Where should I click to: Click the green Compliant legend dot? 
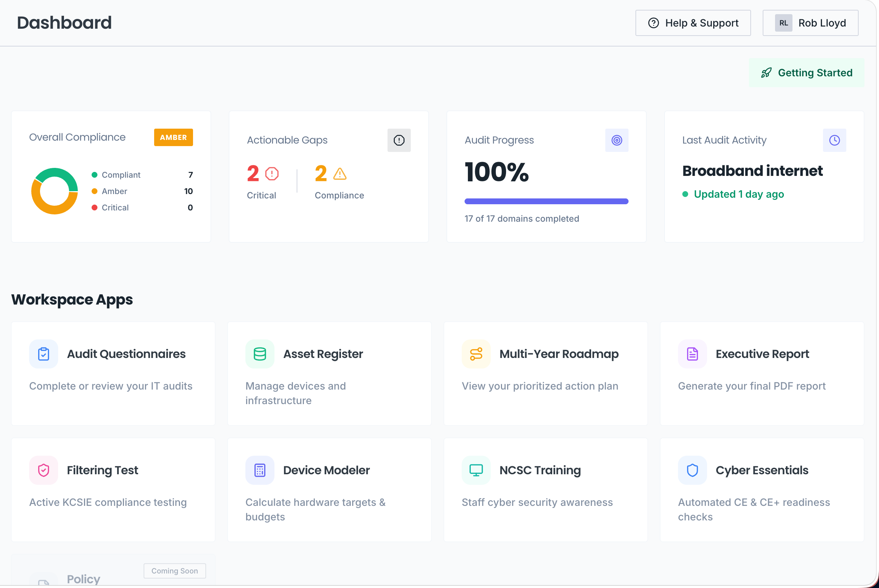point(95,175)
